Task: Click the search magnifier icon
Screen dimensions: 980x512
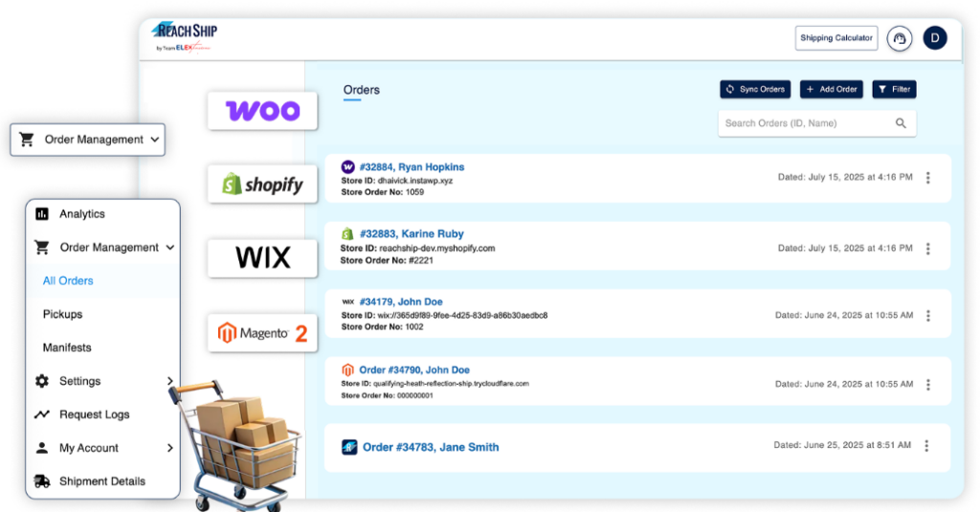Action: coord(901,123)
